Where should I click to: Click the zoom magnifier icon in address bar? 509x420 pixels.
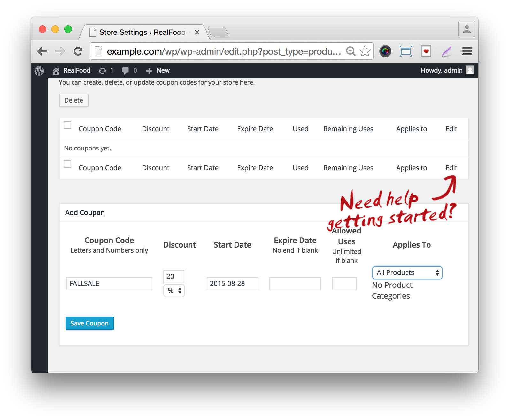[x=351, y=51]
